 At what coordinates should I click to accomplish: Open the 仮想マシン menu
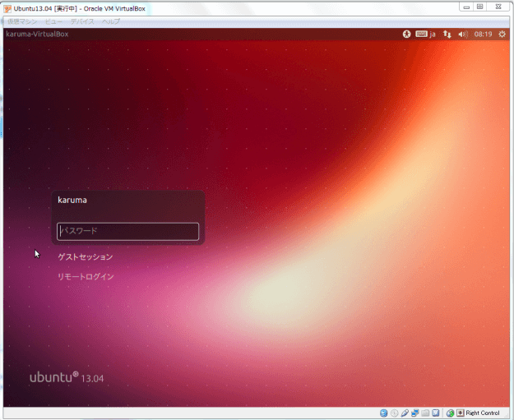point(23,21)
